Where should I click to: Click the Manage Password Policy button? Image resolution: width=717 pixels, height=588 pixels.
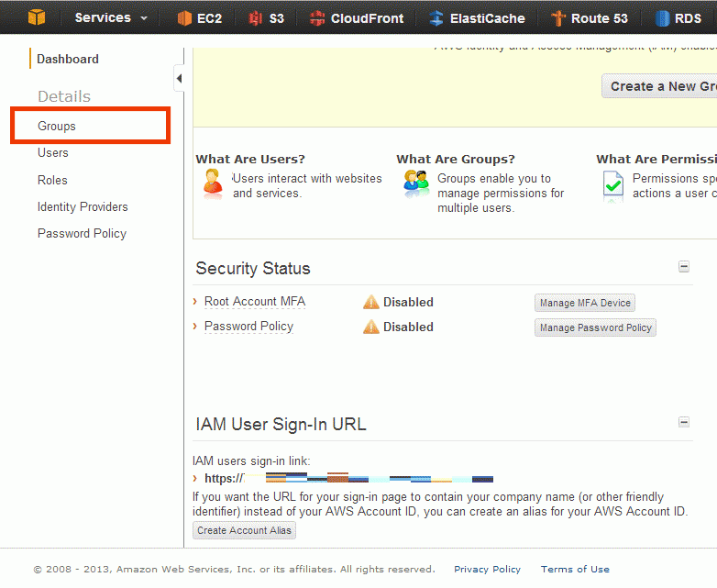coord(595,327)
